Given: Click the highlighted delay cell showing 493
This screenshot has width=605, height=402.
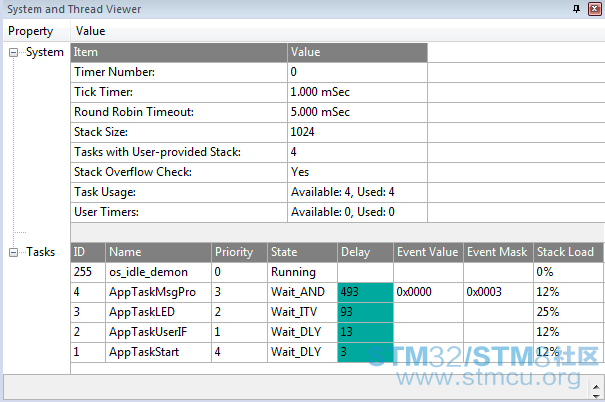Looking at the screenshot, I should pos(365,292).
